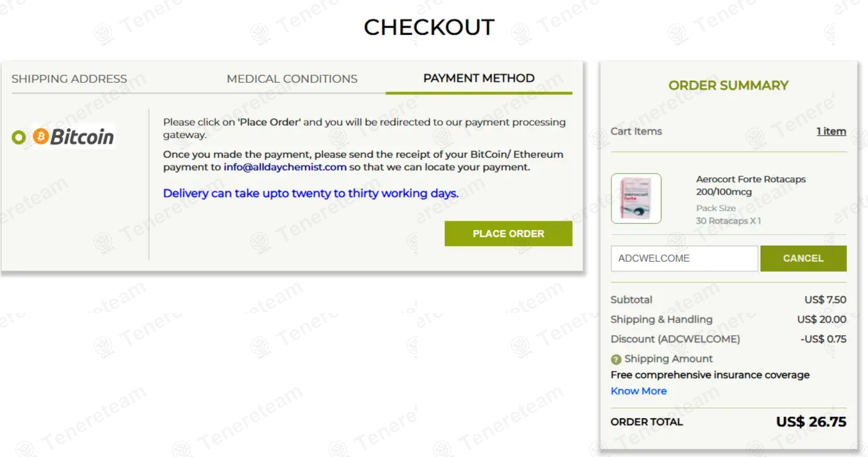Click the Order Summary heading
Image resolution: width=868 pixels, height=457 pixels.
pos(728,86)
